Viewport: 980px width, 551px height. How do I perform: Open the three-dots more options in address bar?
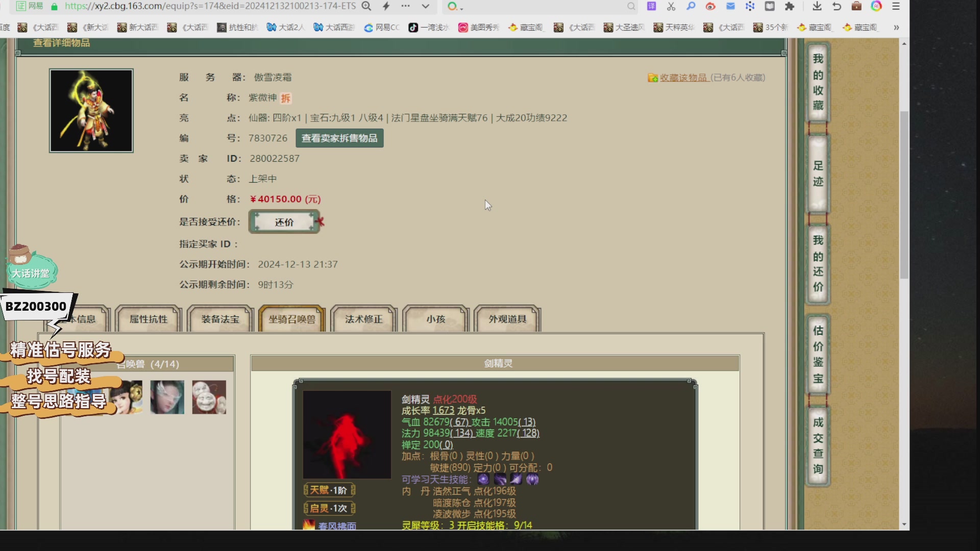tap(405, 6)
